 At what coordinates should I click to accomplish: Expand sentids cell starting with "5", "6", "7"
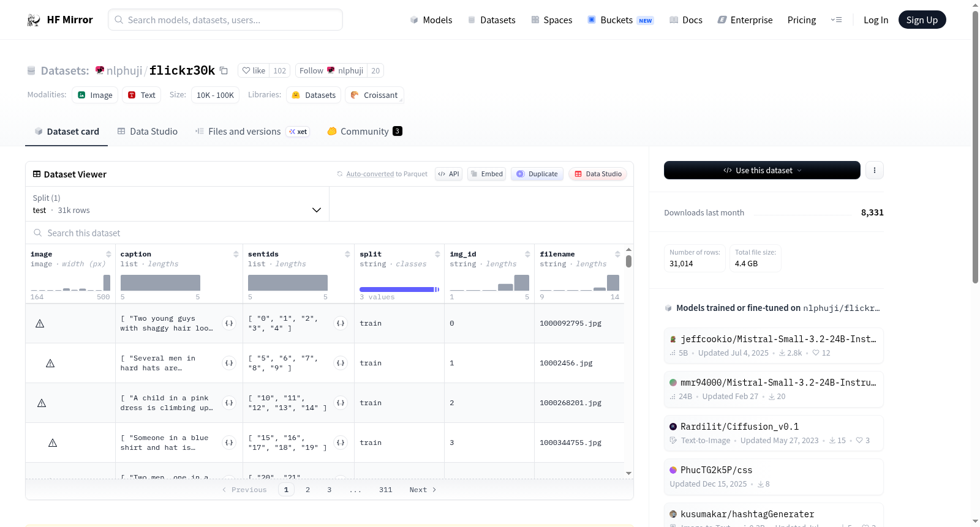point(341,363)
